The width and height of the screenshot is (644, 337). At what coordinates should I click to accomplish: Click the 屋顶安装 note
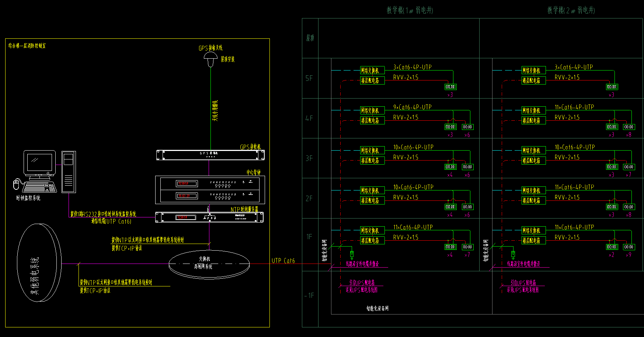[227, 59]
